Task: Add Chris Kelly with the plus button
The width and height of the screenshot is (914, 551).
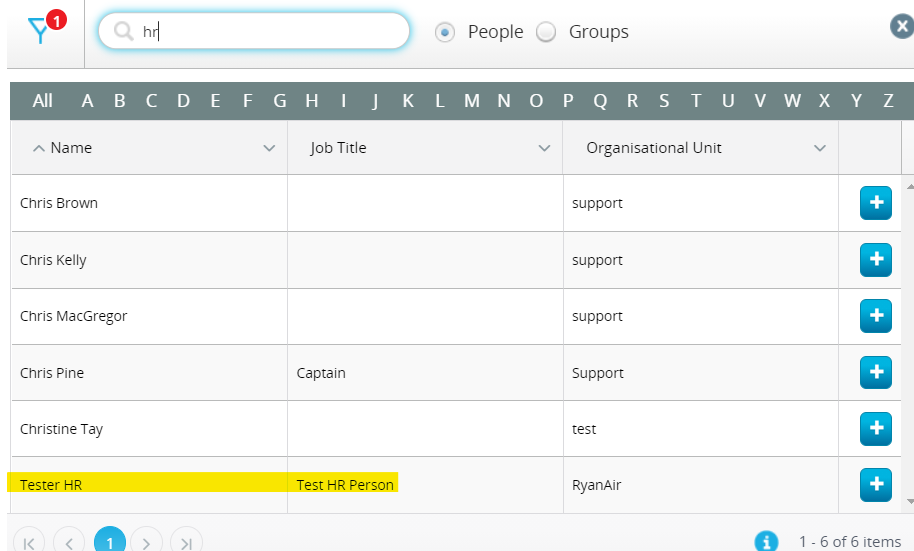Action: (876, 259)
